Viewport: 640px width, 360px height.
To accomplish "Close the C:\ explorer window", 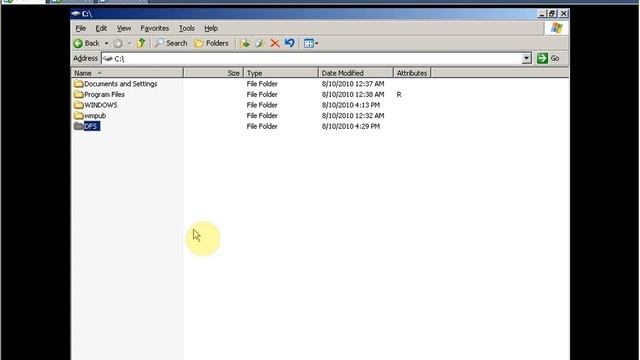I will click(564, 13).
